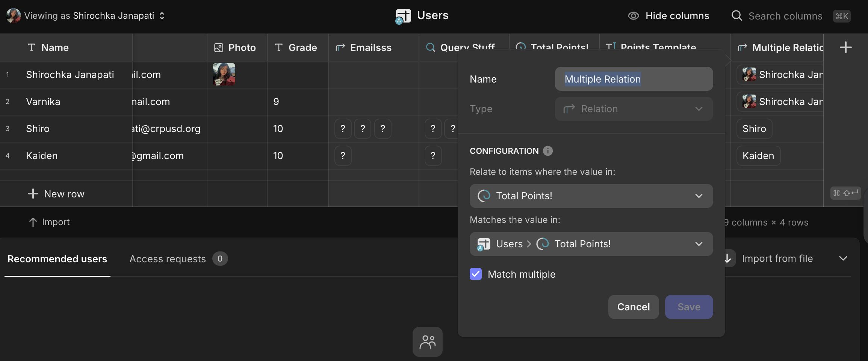Switch to the Access requests tab

tap(168, 259)
